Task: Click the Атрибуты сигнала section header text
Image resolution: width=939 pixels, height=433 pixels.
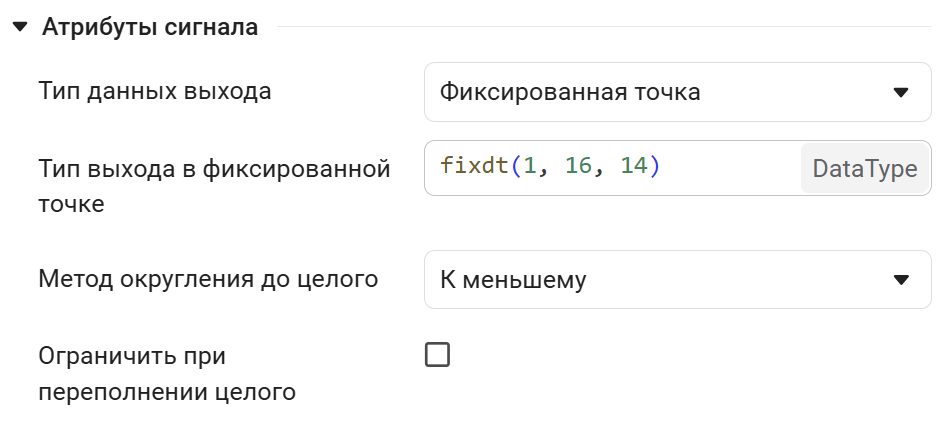Action: (x=150, y=28)
